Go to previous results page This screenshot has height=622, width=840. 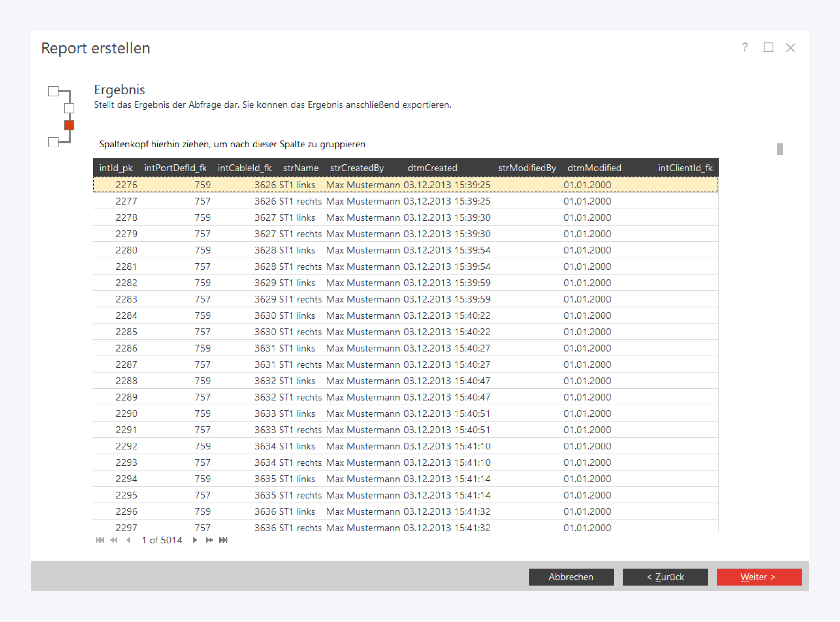pyautogui.click(x=128, y=540)
